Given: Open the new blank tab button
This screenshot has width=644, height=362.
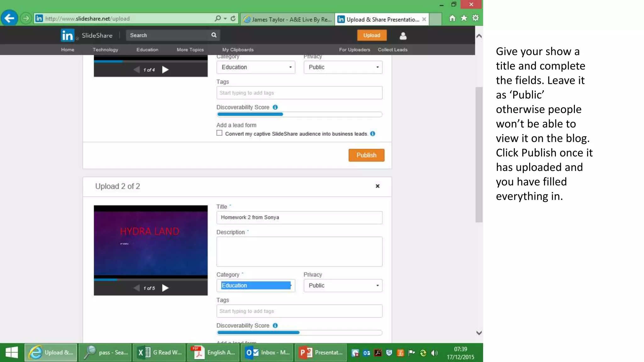Looking at the screenshot, I should [x=436, y=19].
